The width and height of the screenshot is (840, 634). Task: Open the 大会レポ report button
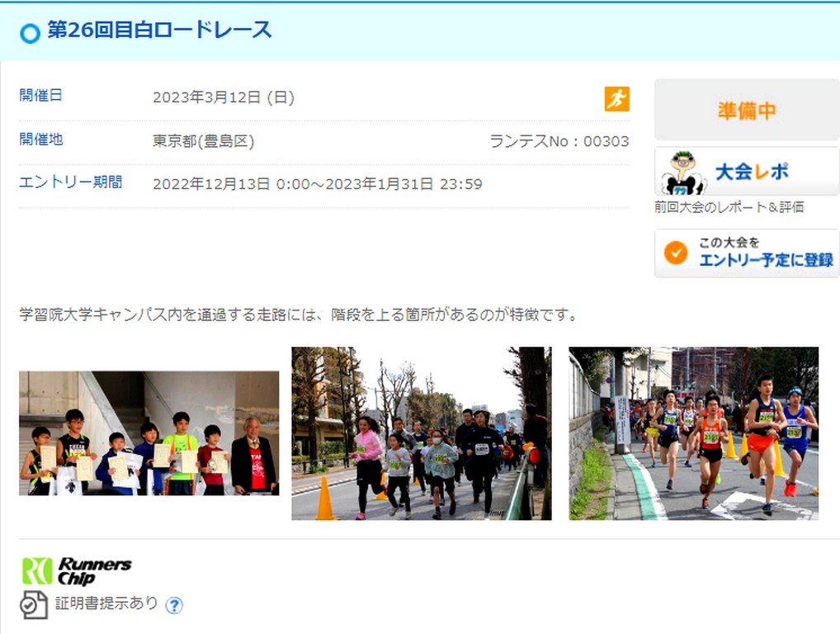click(747, 172)
